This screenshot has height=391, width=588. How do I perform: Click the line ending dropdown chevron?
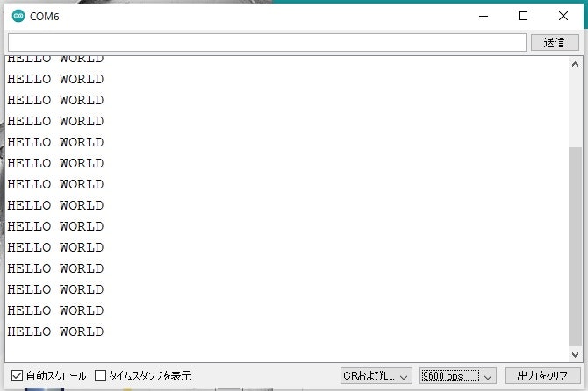[x=404, y=376]
